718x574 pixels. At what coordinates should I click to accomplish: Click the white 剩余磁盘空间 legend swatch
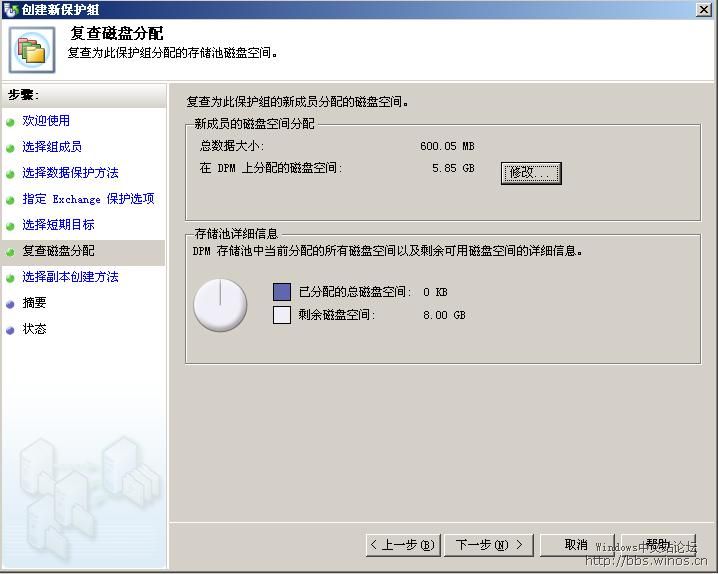pos(282,315)
